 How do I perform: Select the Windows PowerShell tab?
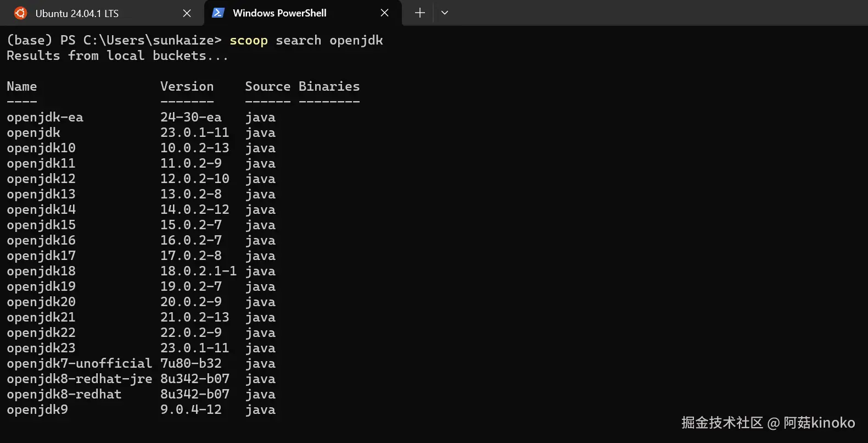tap(279, 13)
